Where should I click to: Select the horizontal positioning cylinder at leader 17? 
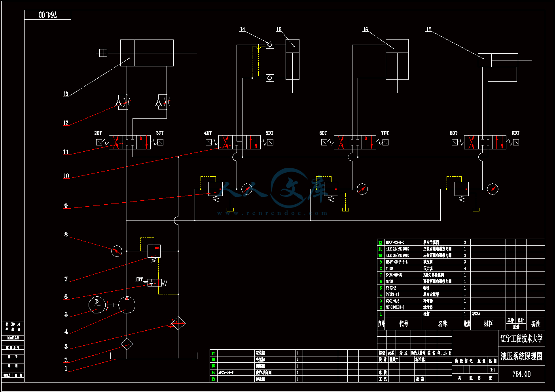click(x=498, y=60)
